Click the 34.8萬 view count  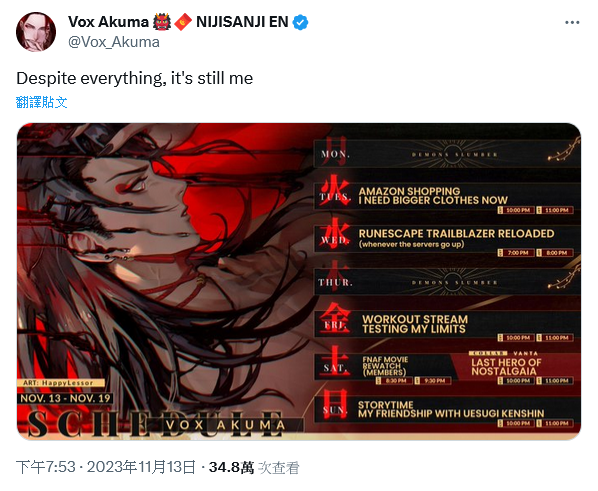coord(231,467)
